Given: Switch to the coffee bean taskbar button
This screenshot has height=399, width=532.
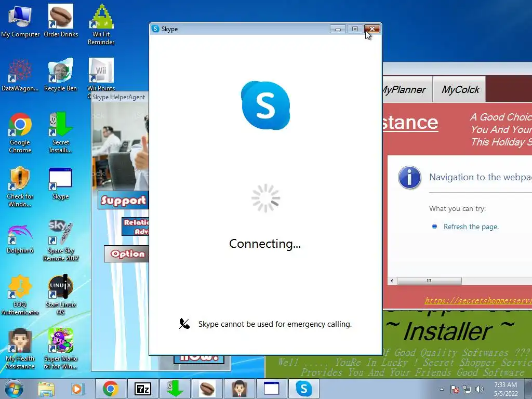Looking at the screenshot, I should point(207,389).
